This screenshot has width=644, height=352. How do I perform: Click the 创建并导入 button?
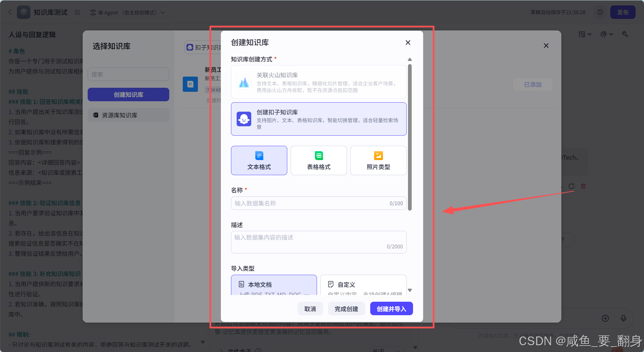(x=391, y=309)
